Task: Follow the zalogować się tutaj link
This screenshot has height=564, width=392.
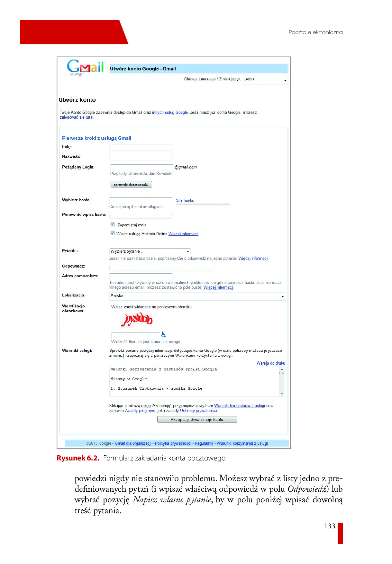Action: pyautogui.click(x=77, y=117)
